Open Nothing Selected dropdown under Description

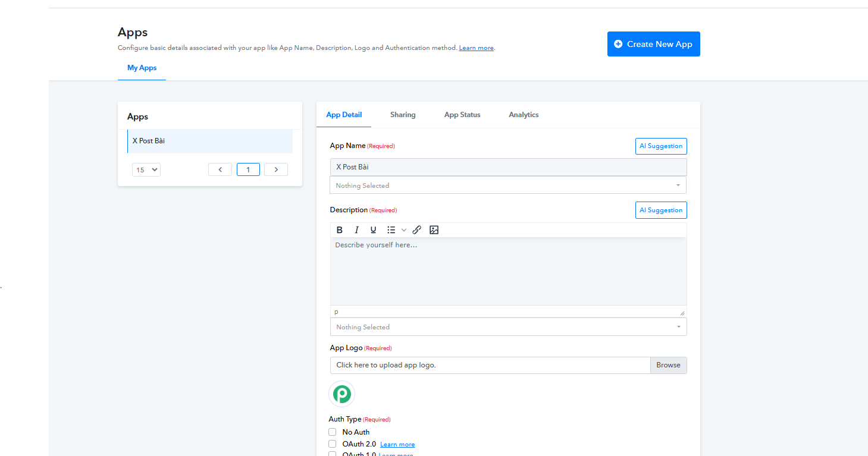(508, 327)
